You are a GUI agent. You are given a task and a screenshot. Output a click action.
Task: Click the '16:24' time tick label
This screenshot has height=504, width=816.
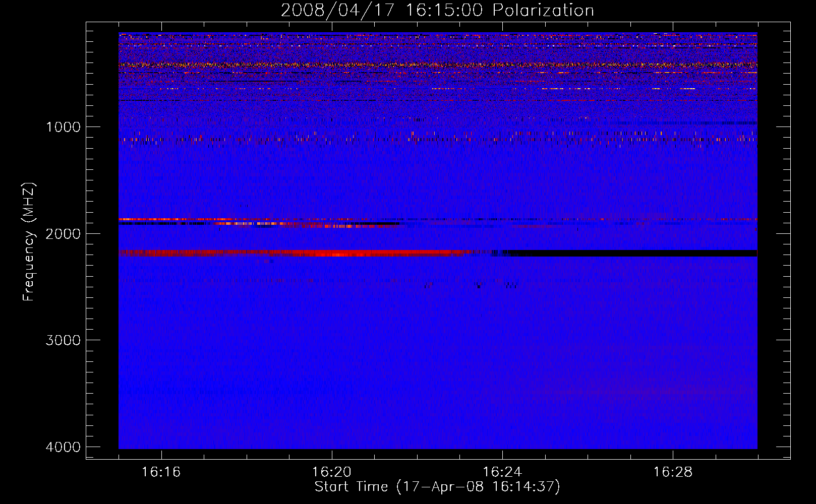[x=502, y=472]
